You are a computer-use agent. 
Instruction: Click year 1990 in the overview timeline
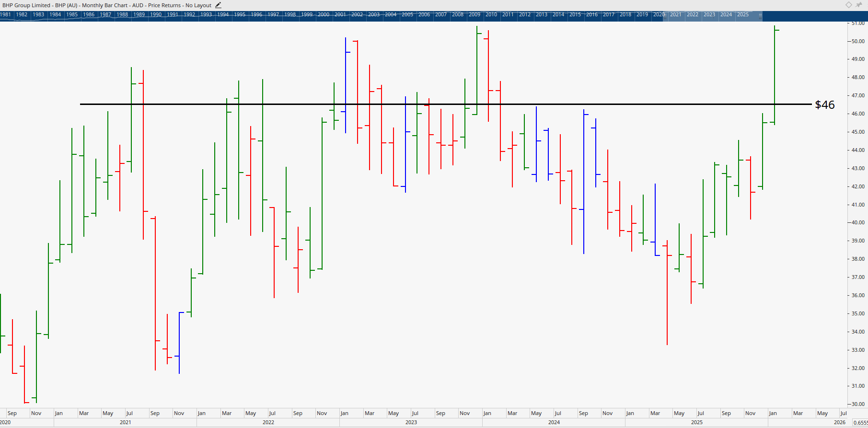point(156,14)
